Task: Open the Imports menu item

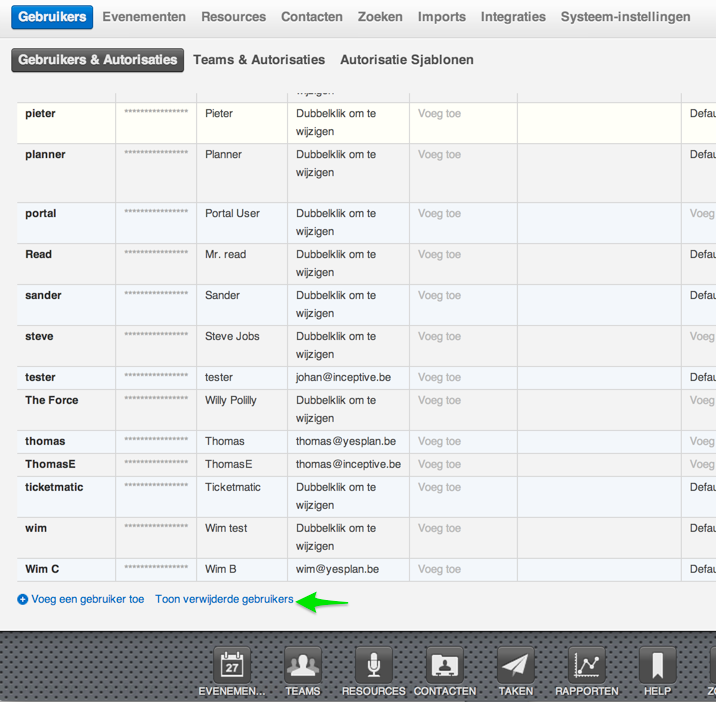Action: (x=442, y=17)
